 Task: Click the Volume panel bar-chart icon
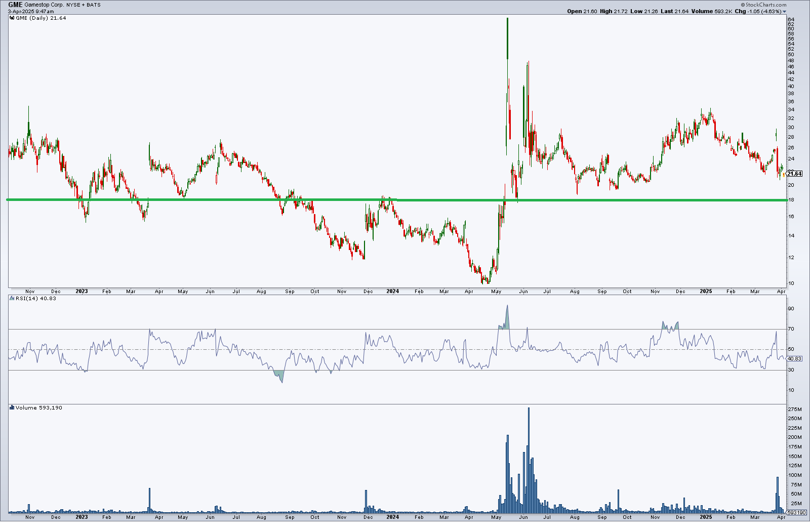coord(12,407)
